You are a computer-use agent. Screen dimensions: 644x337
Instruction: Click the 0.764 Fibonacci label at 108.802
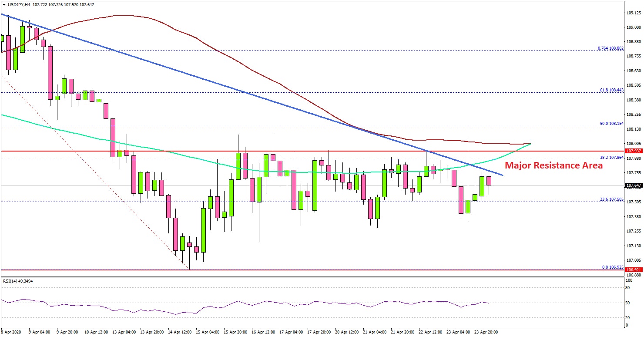(x=610, y=48)
